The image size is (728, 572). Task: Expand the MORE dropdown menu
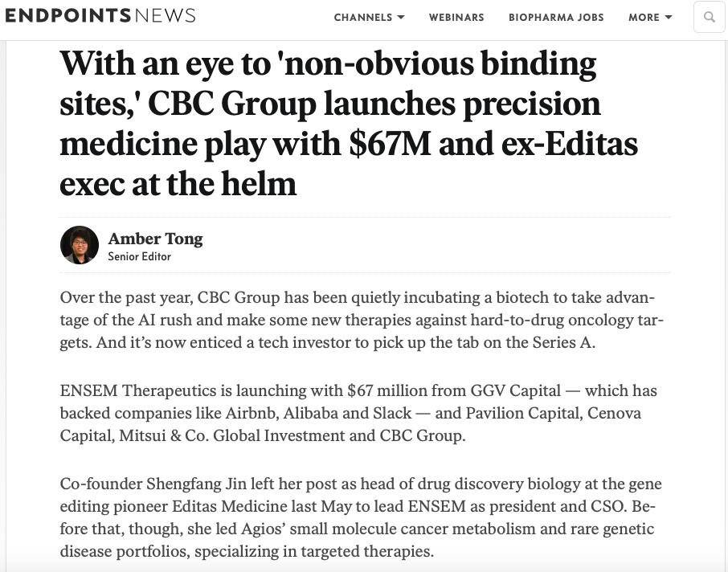click(x=650, y=17)
